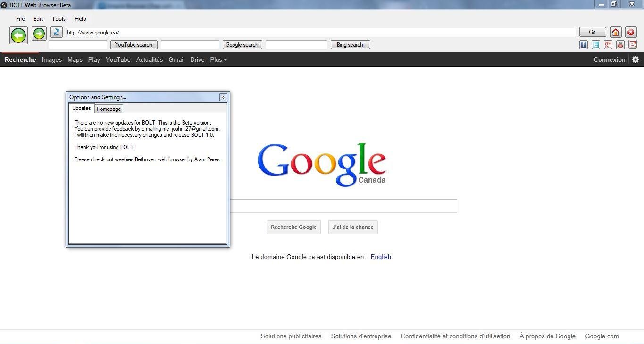This screenshot has height=344, width=644.
Task: Open the homepage using the house icon
Action: (x=616, y=32)
